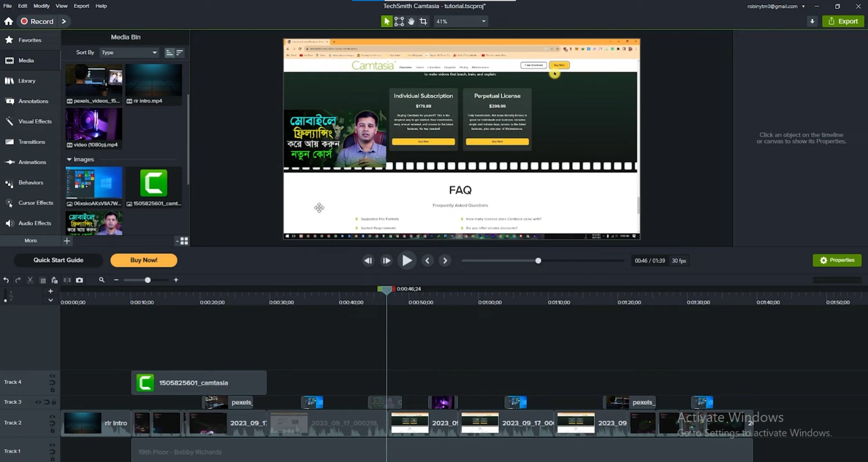Step back one frame in playback
The image size is (868, 462).
pyautogui.click(x=368, y=261)
